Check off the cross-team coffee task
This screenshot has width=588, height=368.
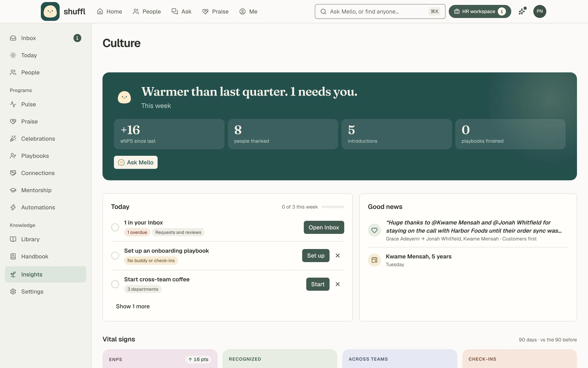(x=115, y=284)
